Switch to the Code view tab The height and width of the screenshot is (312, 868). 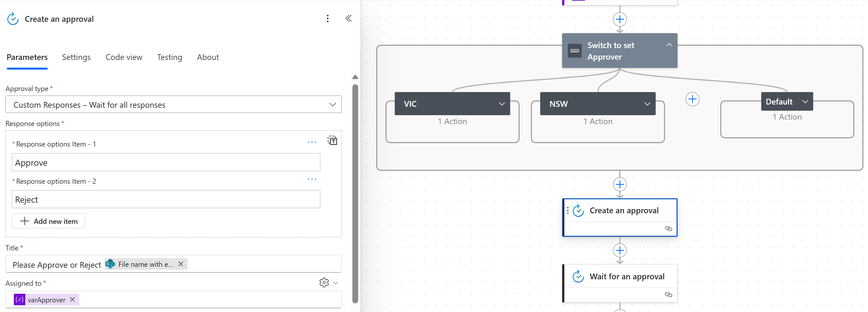point(124,57)
